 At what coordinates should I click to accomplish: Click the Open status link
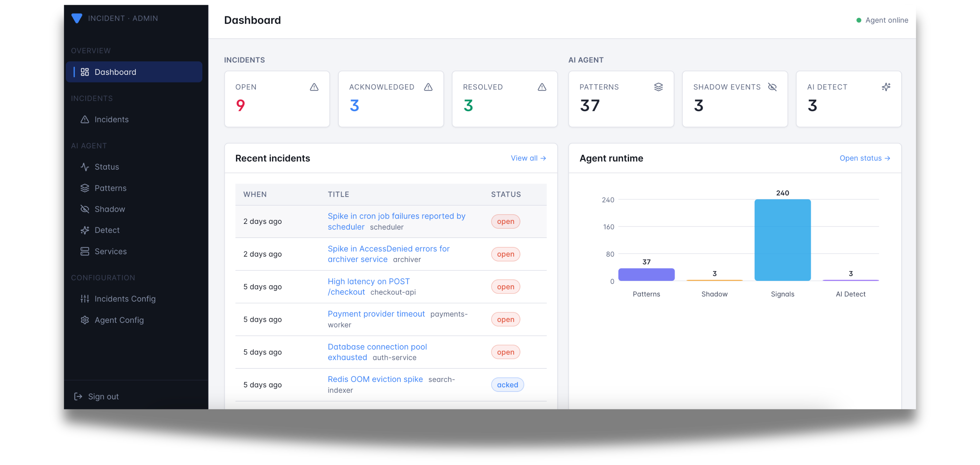pyautogui.click(x=864, y=158)
